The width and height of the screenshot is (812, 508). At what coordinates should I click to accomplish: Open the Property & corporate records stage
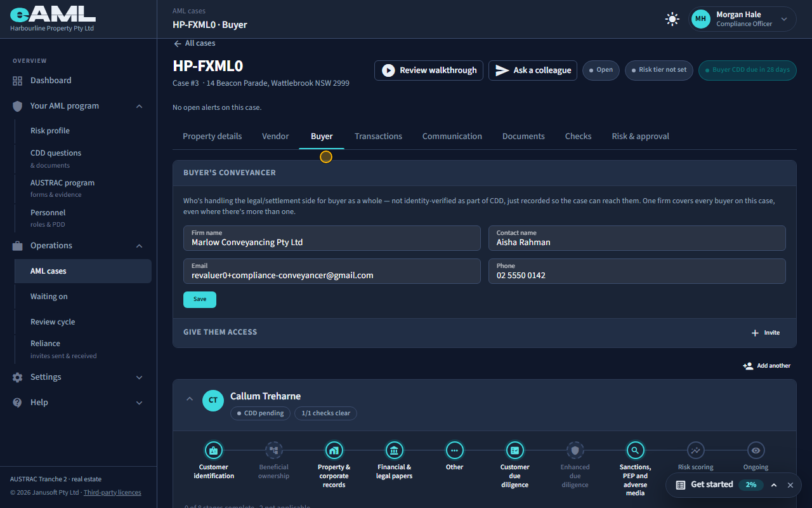tap(334, 450)
